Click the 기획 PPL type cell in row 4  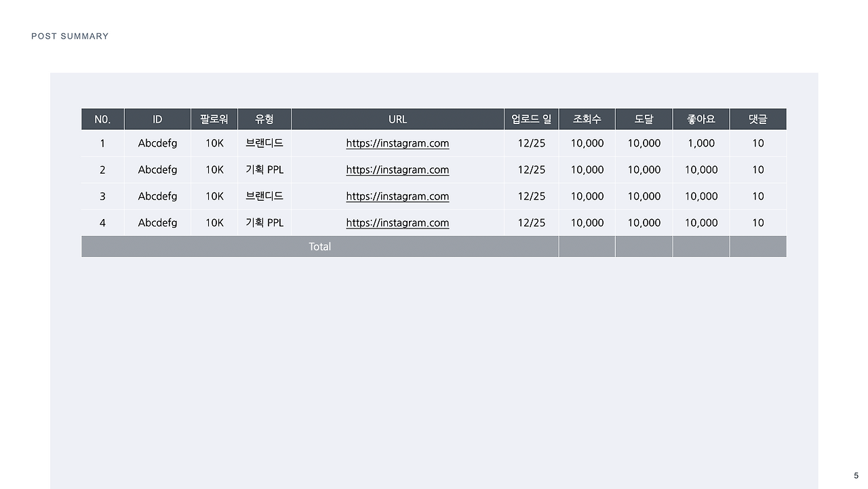[264, 222]
